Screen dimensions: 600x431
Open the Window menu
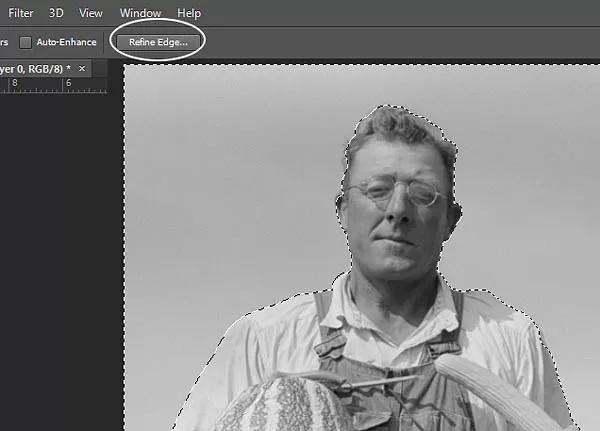(x=140, y=13)
